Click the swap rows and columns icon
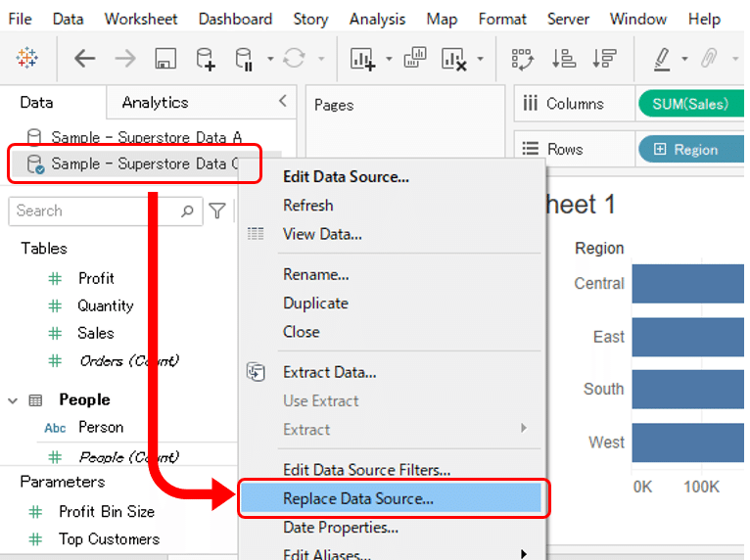The image size is (750, 560). click(x=522, y=59)
